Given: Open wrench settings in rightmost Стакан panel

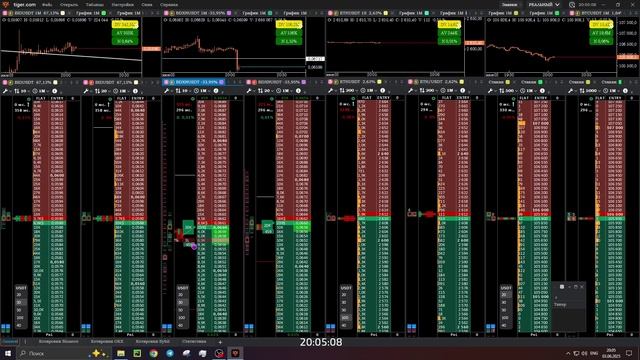Looking at the screenshot, I should tap(571, 91).
